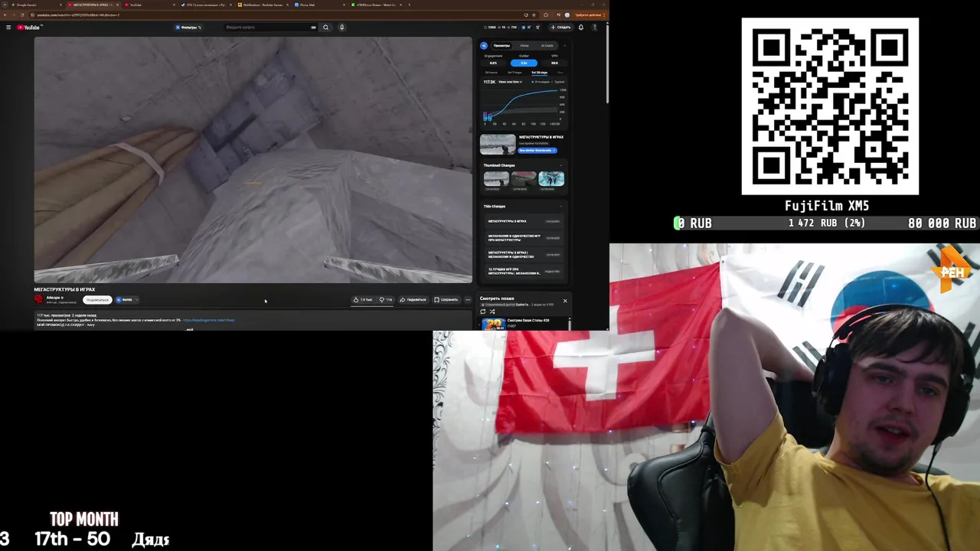Dislike the video with thumbs down

pyautogui.click(x=385, y=300)
